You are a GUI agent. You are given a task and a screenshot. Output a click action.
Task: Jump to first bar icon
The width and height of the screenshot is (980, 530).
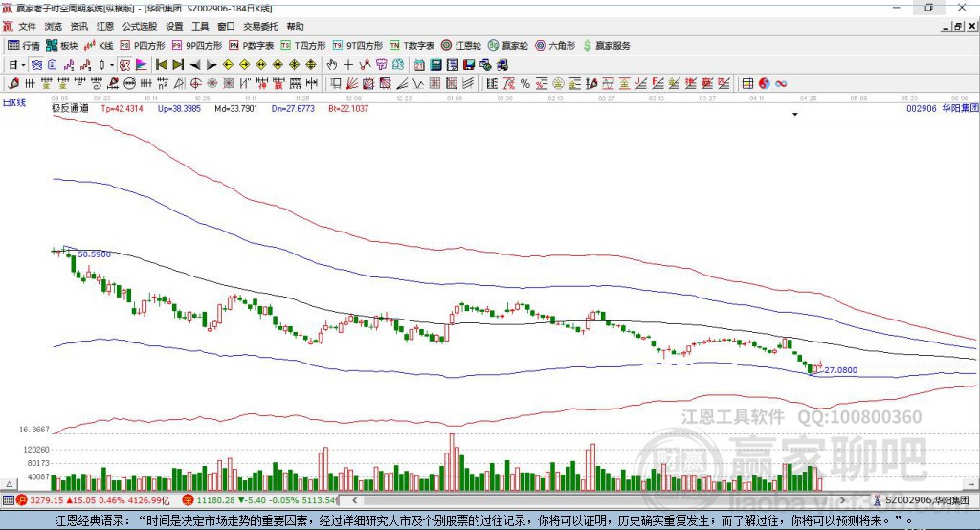162,65
